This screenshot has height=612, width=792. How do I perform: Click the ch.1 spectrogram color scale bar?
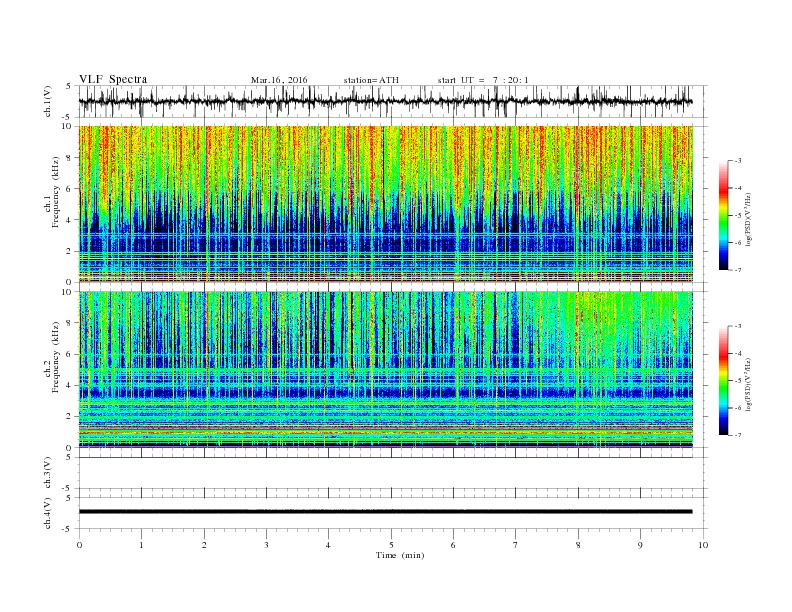tap(723, 215)
